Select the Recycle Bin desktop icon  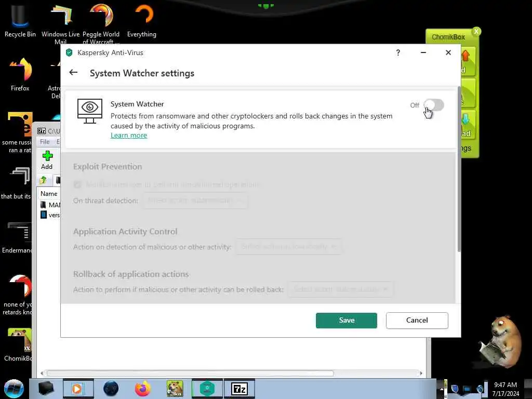[x=20, y=21]
